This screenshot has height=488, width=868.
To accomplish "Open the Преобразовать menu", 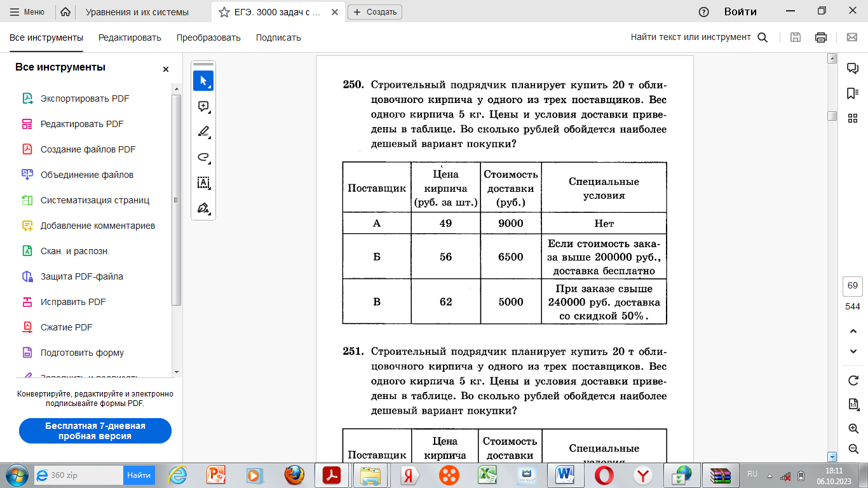I will (x=208, y=37).
